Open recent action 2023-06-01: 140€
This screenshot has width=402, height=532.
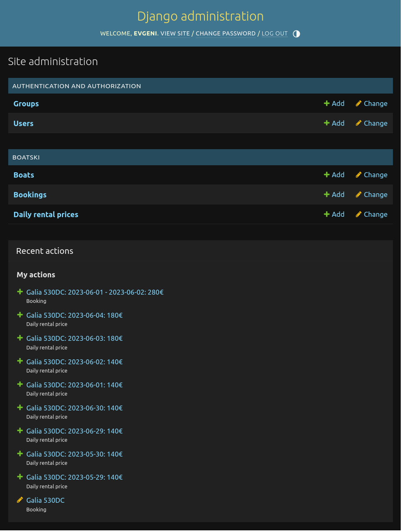pyautogui.click(x=75, y=385)
